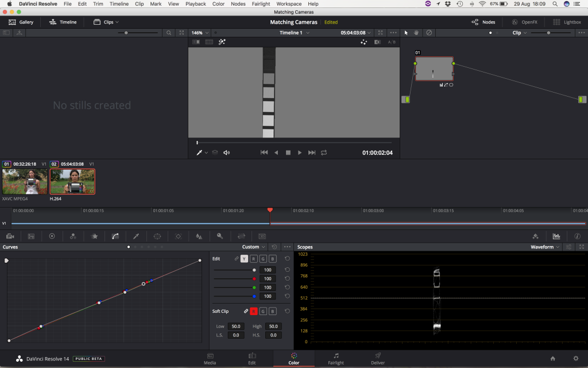Open the OpenFX panel
588x368 pixels.
point(525,22)
